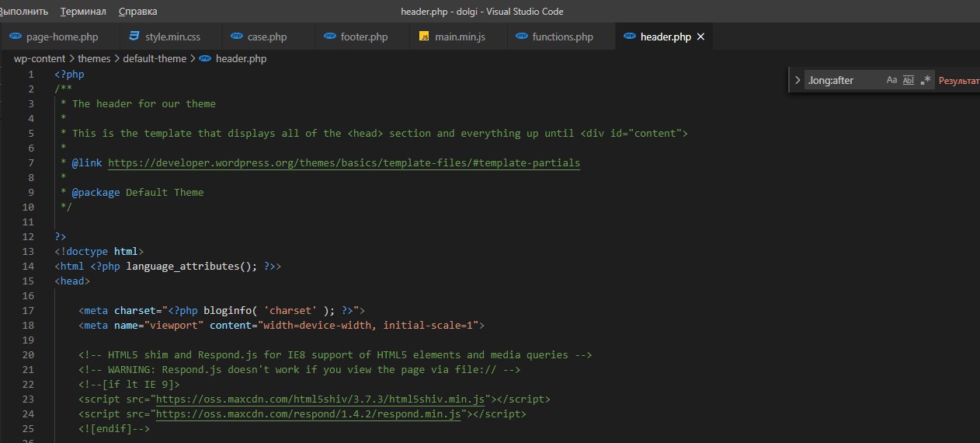This screenshot has height=443, width=980.
Task: Toggle Match Whole Word in find widget
Action: pos(909,80)
